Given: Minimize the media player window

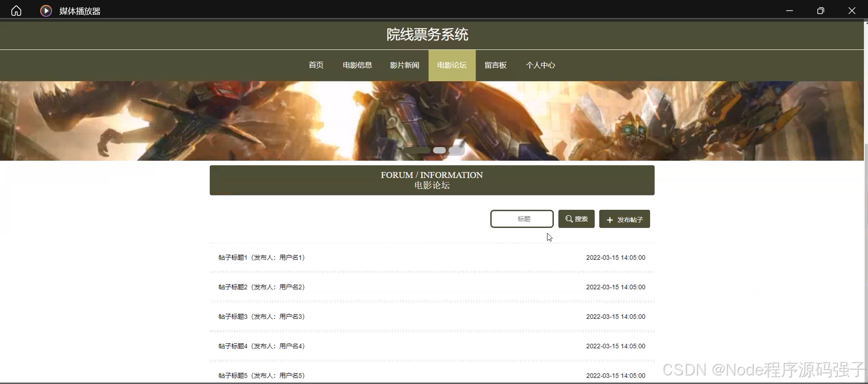Looking at the screenshot, I should (789, 11).
